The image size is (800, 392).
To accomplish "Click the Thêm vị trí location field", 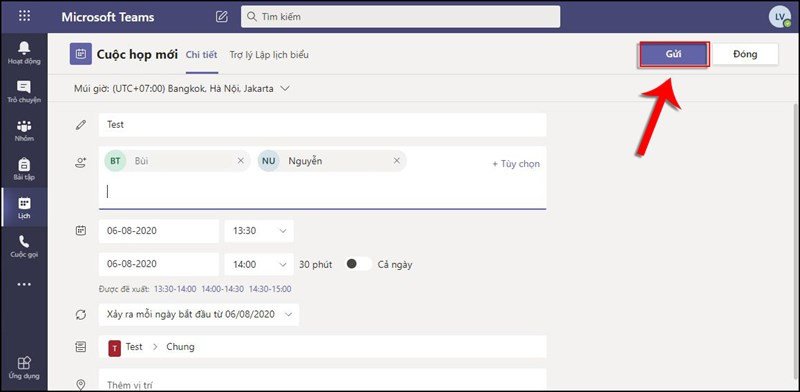I will pyautogui.click(x=322, y=380).
